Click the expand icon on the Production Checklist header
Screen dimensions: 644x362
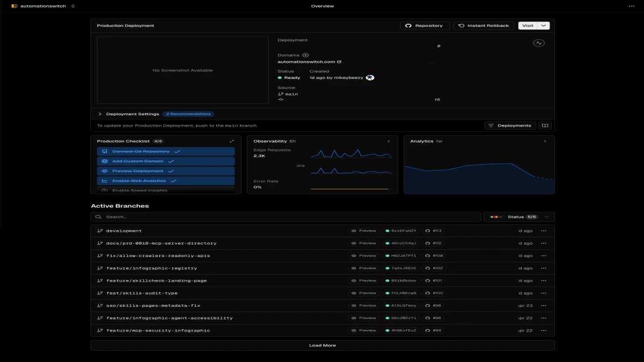(x=231, y=141)
